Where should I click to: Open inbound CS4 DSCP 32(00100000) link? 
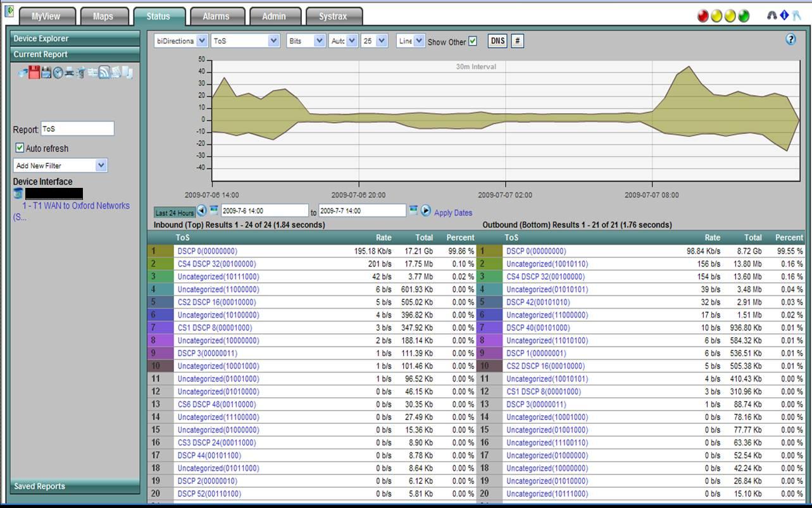click(x=217, y=264)
